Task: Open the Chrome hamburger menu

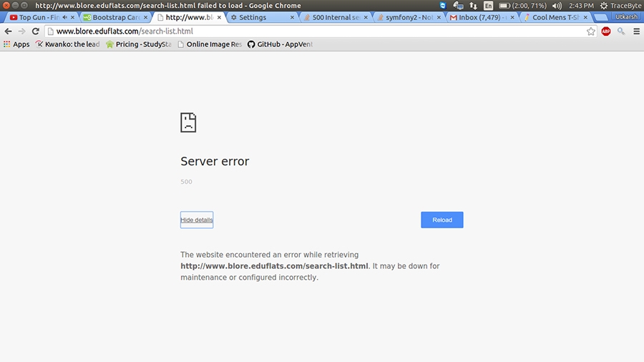Action: [636, 31]
